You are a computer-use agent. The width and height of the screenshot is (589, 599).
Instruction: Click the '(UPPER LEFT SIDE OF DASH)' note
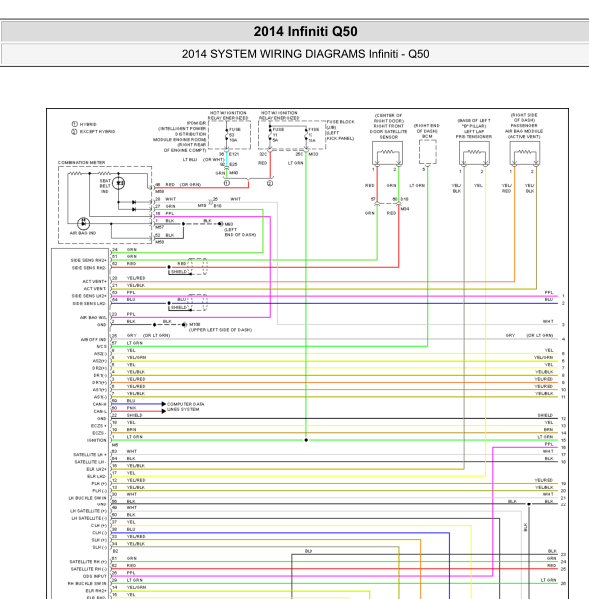click(220, 330)
